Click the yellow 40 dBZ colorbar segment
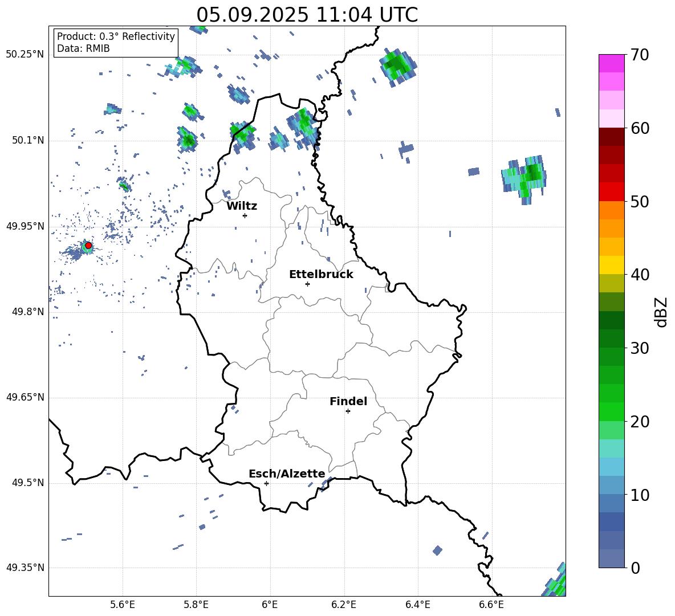This screenshot has width=675, height=616. (611, 265)
